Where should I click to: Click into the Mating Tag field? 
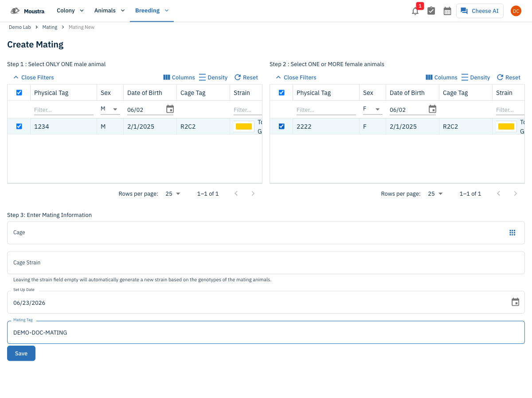(266, 332)
